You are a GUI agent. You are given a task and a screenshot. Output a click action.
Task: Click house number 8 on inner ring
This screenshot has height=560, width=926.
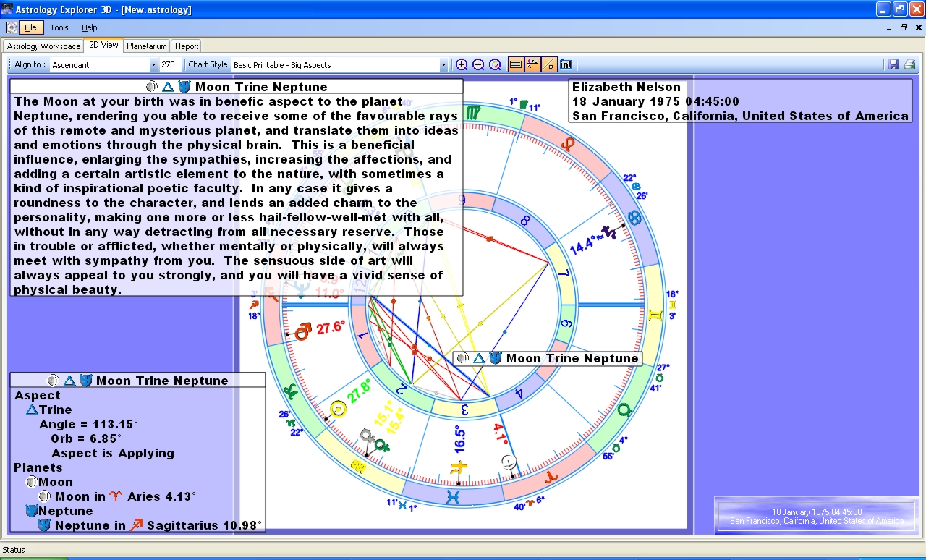526,219
